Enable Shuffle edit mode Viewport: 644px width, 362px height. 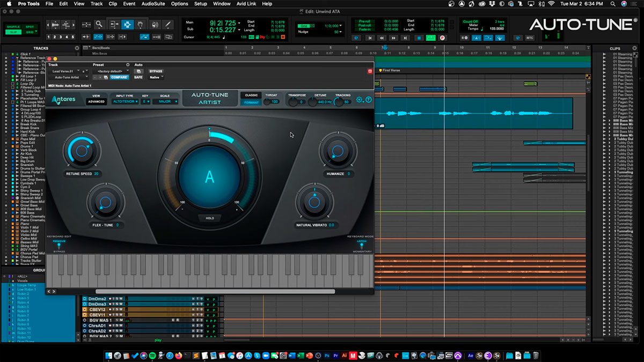[13, 27]
